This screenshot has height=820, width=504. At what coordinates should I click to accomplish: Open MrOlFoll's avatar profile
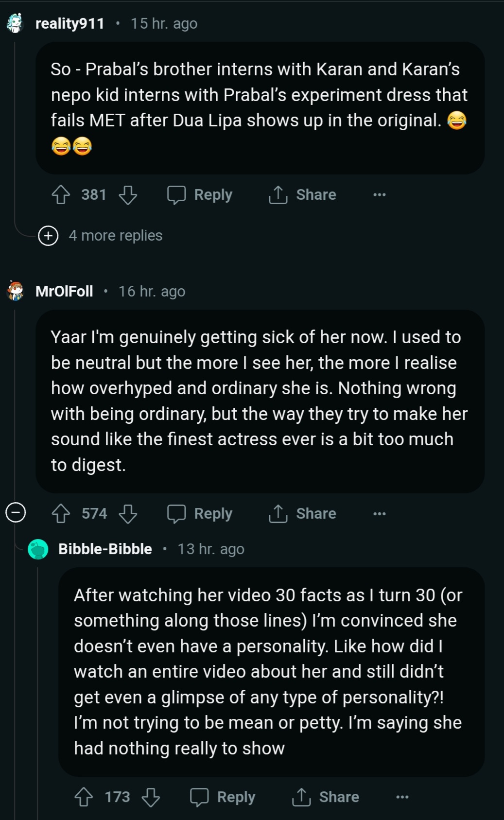(x=16, y=291)
